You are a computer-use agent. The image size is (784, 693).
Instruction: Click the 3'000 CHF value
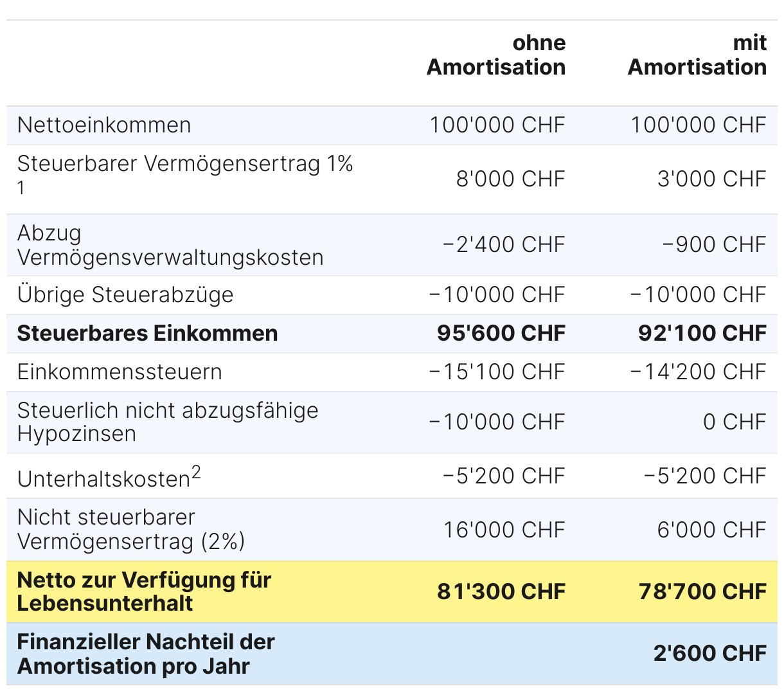click(x=711, y=179)
